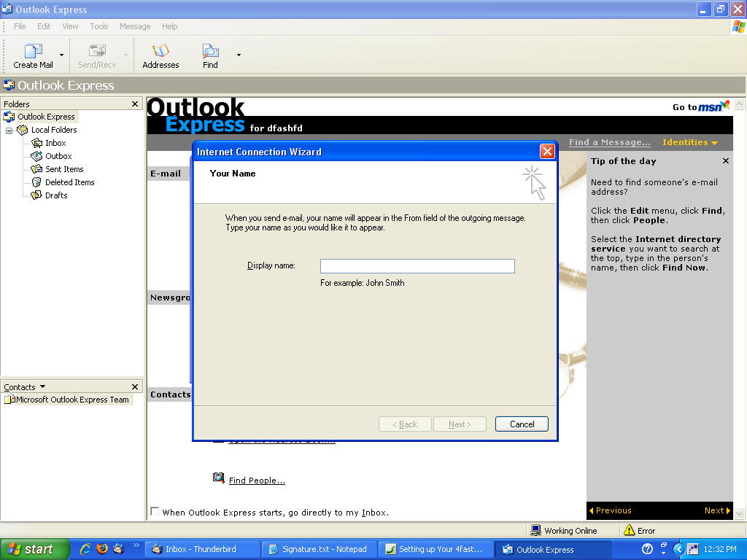
Task: Click the Sent Items folder label
Action: 64,169
